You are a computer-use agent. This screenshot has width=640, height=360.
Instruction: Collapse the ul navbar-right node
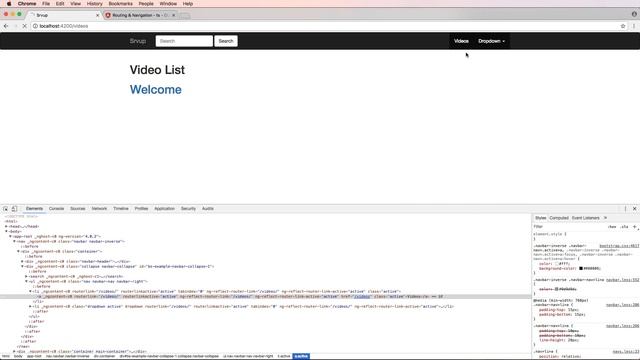(27, 281)
